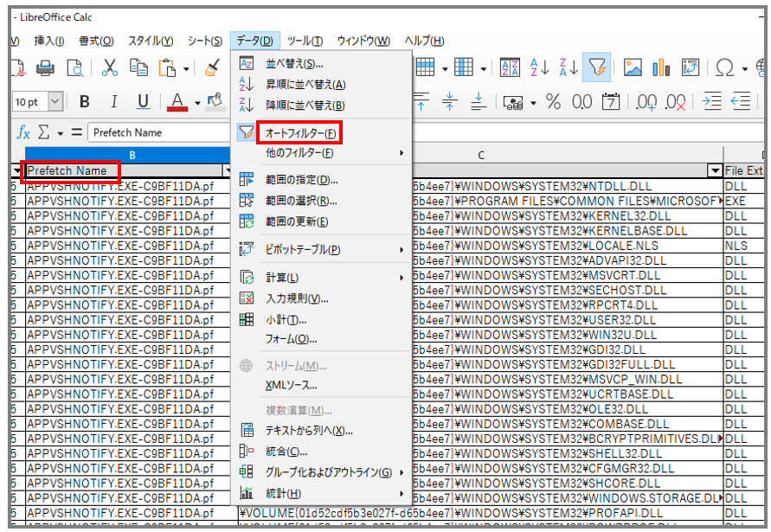
Task: Insert a chart with the bar-chart icon
Action: (661, 67)
